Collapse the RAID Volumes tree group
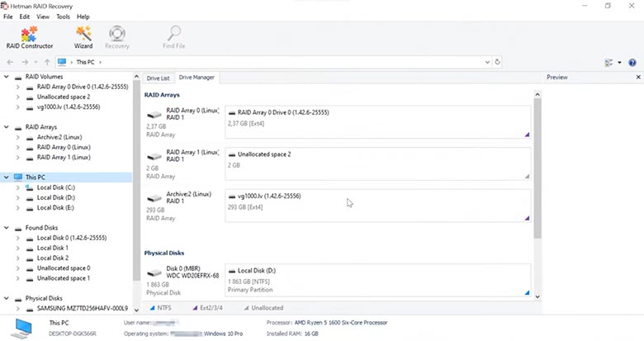Viewport: 644px width, 341px height. 7,77
